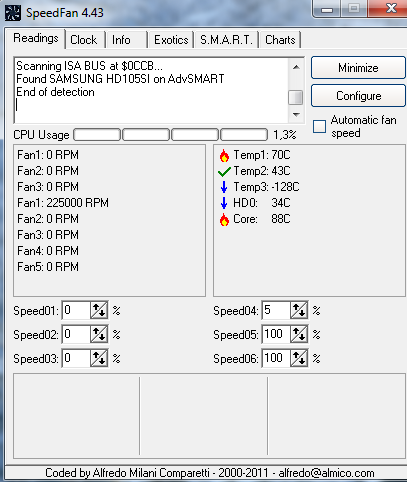Click the blue down arrow beside Temp3
The width and height of the screenshot is (407, 482).
224,187
